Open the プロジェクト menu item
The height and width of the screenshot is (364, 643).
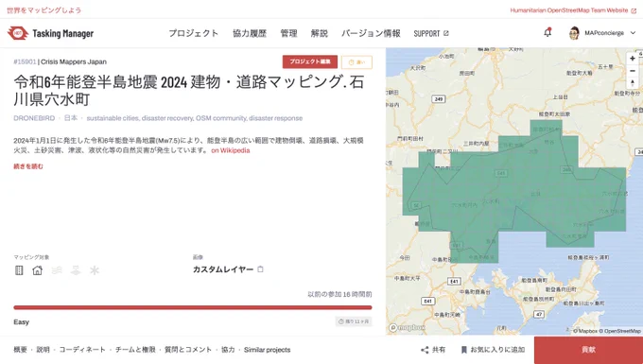194,33
